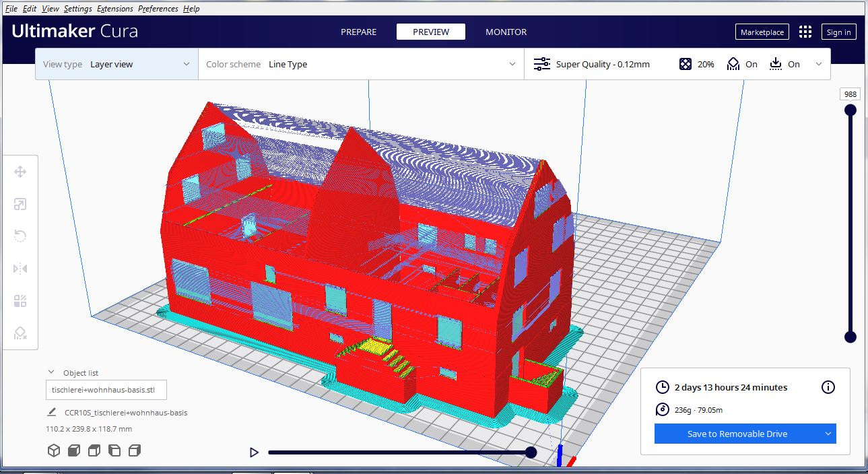Switch to top view cube icon
This screenshot has width=868, height=474.
[94, 450]
